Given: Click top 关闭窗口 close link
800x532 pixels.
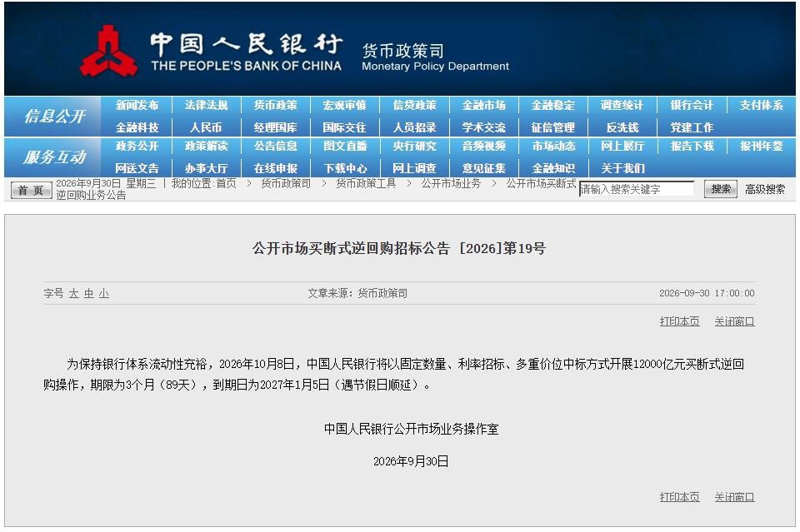Looking at the screenshot, I should [734, 321].
